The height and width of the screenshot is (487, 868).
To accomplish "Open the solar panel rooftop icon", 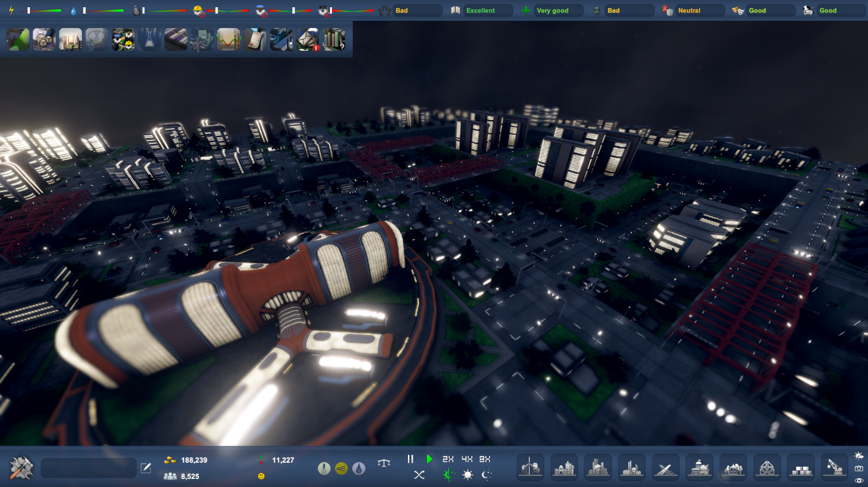I will [x=175, y=39].
